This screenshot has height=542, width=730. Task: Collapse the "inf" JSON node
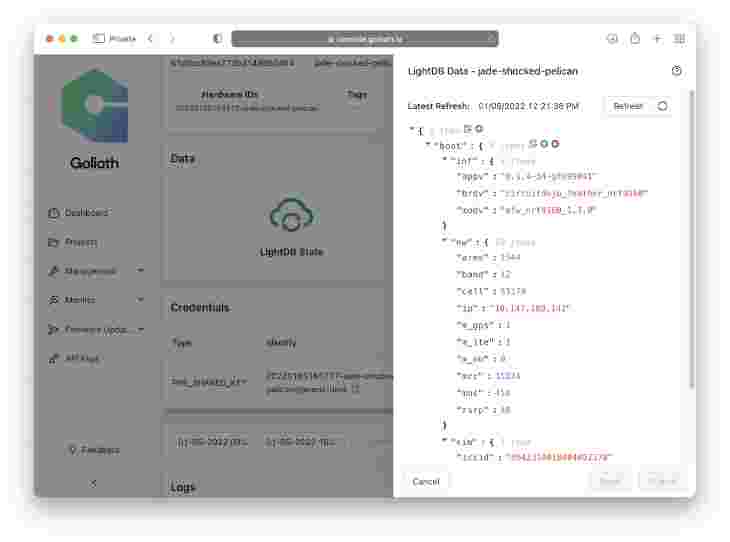[445, 161]
